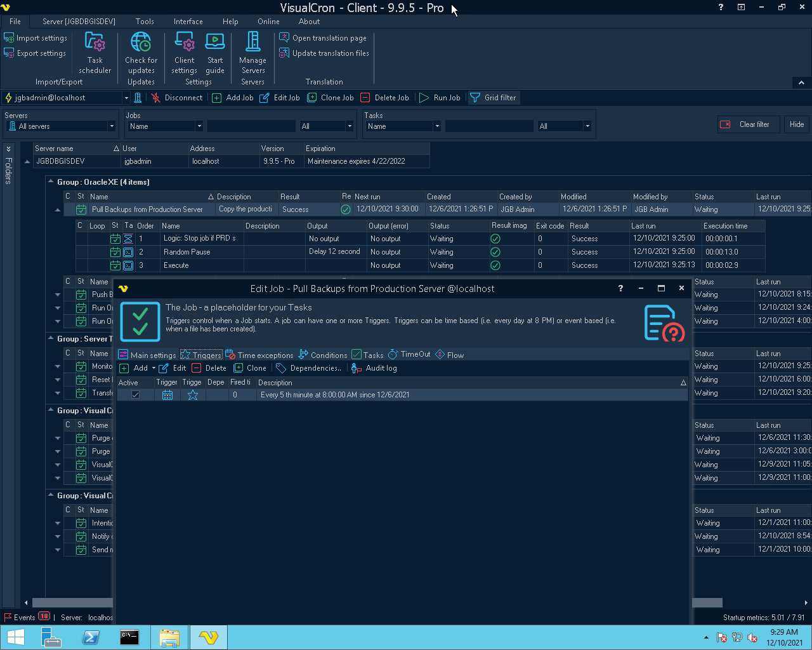This screenshot has width=812, height=650.
Task: Toggle status checkbox of Logic: Stop job task
Action: 115,239
